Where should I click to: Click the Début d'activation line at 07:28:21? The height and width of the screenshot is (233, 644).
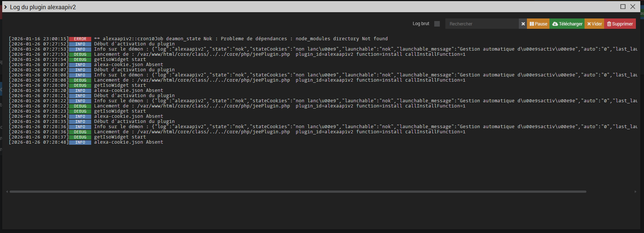tap(134, 96)
